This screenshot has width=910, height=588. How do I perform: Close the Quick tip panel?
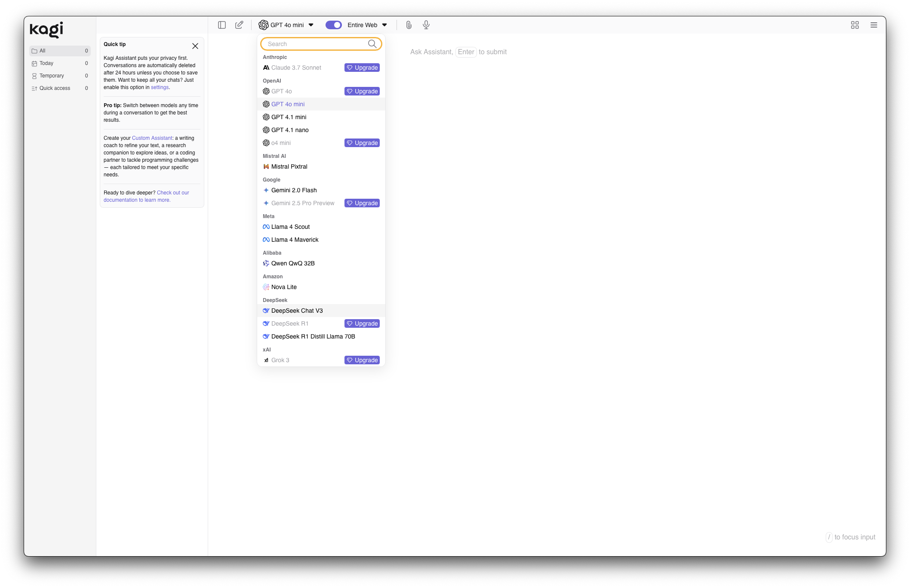(x=195, y=46)
